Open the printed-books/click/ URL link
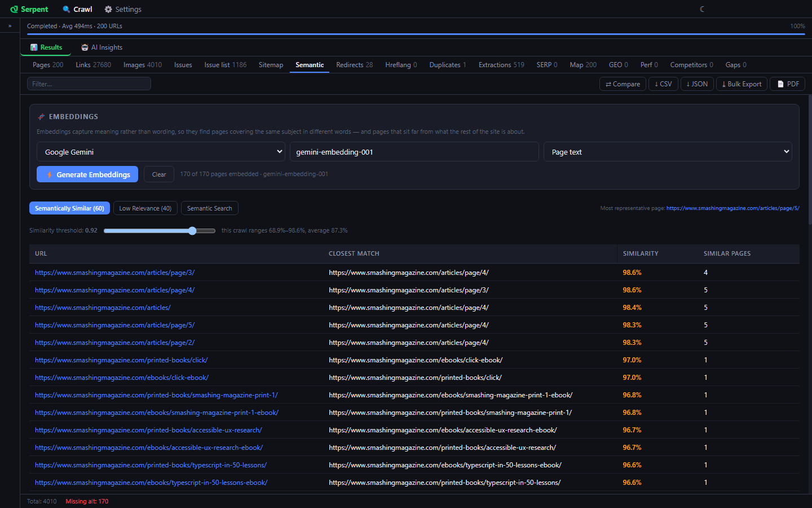The height and width of the screenshot is (508, 812). [121, 360]
